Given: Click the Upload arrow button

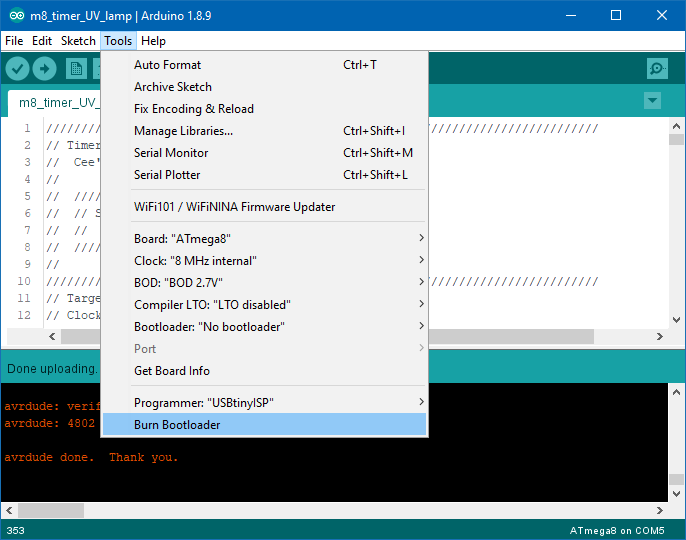Looking at the screenshot, I should [x=45, y=69].
